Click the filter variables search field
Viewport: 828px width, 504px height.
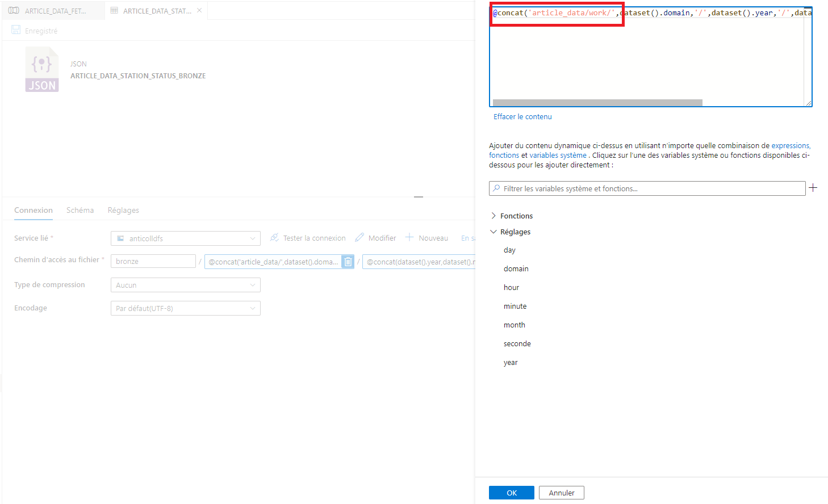coord(647,188)
